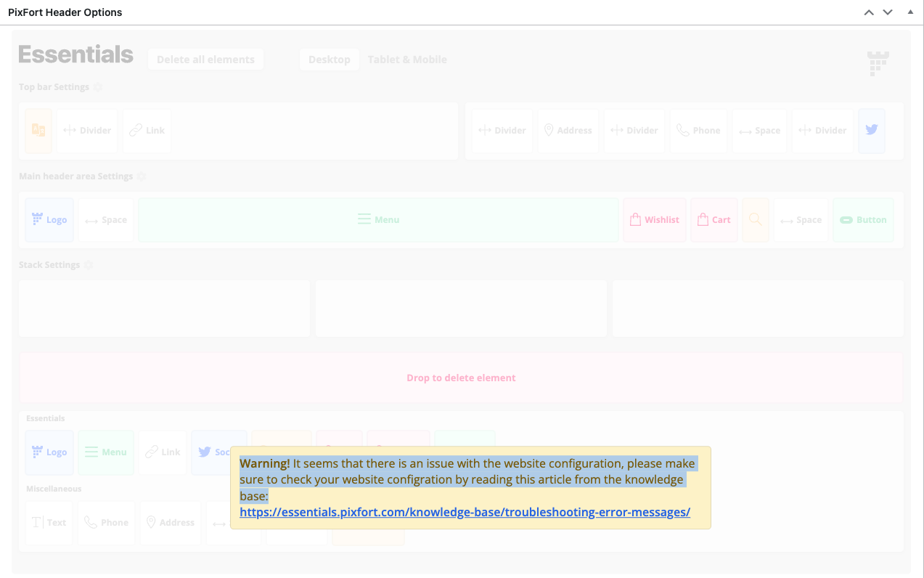The width and height of the screenshot is (924, 578).
Task: Open Top bar Settings gear
Action: [x=98, y=87]
